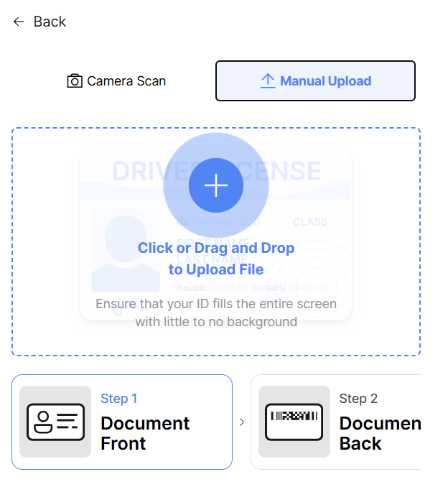Click the faded silhouette photo on the license placeholder

[126, 248]
